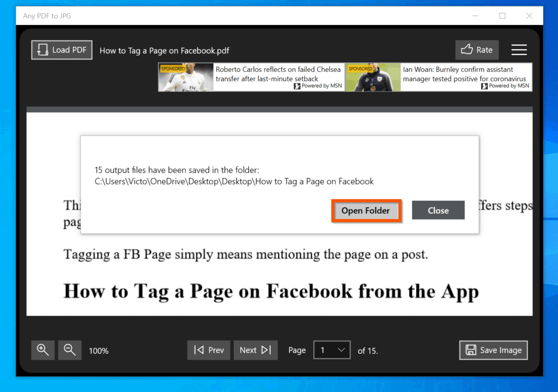558x392 pixels.
Task: Close the output files dialog
Action: [438, 210]
